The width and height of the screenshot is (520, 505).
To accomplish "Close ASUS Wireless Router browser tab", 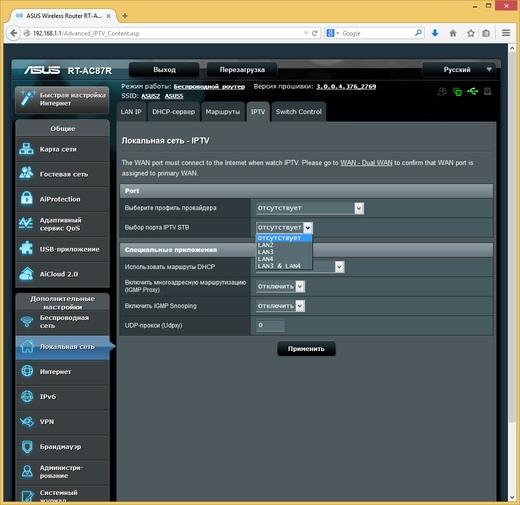I will coord(109,16).
